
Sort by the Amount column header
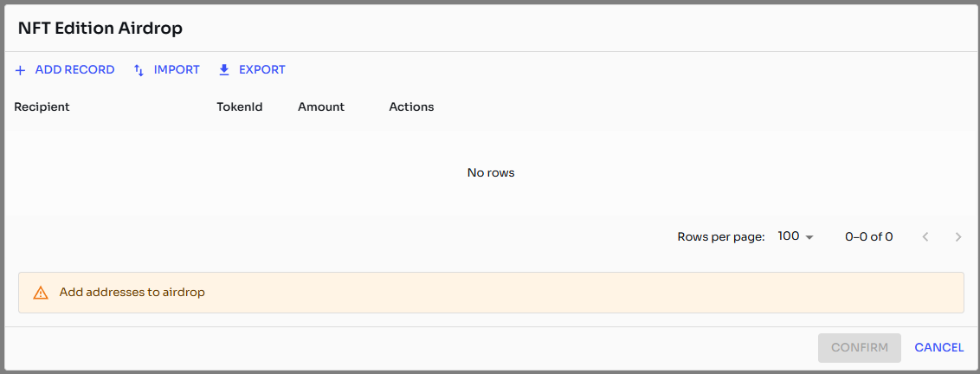[x=321, y=107]
